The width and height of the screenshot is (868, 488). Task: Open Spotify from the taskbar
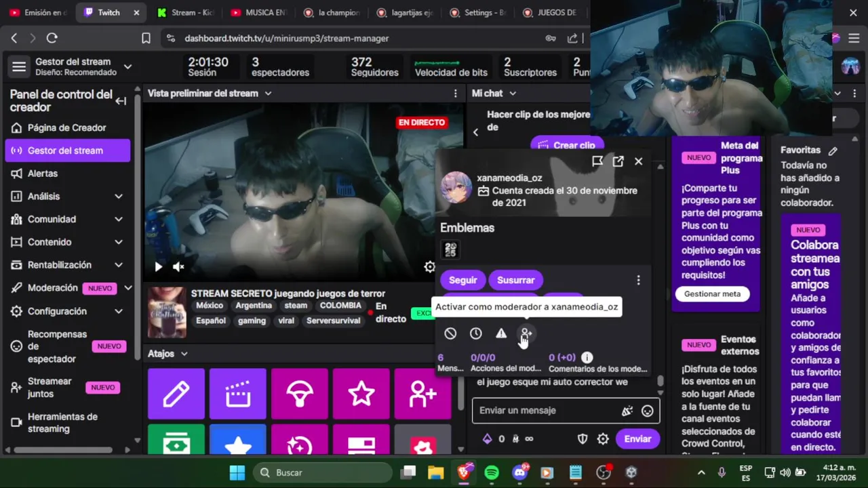pos(492,472)
